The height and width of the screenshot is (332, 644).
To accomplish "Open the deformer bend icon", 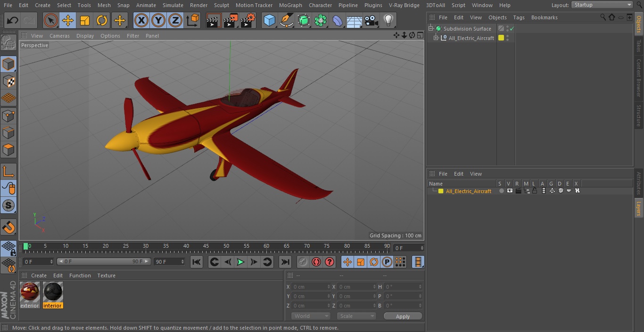I will [338, 20].
